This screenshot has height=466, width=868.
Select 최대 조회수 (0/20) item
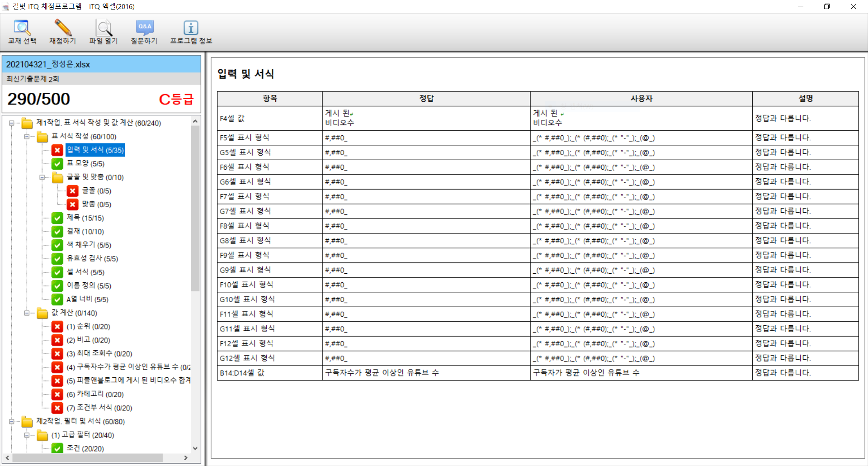tap(99, 354)
